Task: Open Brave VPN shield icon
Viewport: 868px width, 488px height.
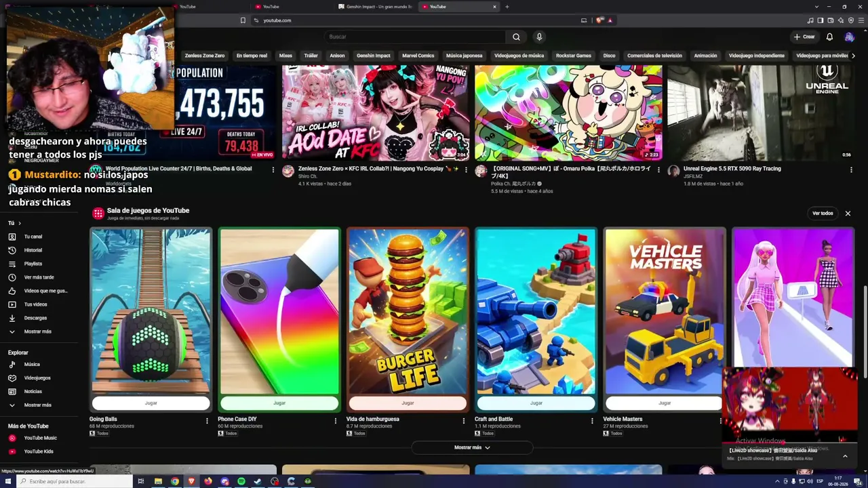Action: 851,20
